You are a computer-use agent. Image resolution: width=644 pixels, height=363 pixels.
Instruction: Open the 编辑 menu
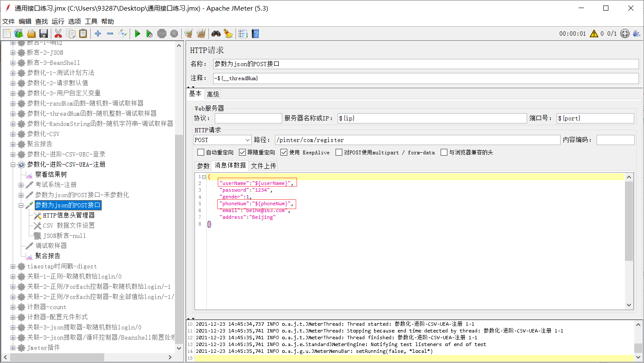[x=25, y=21]
